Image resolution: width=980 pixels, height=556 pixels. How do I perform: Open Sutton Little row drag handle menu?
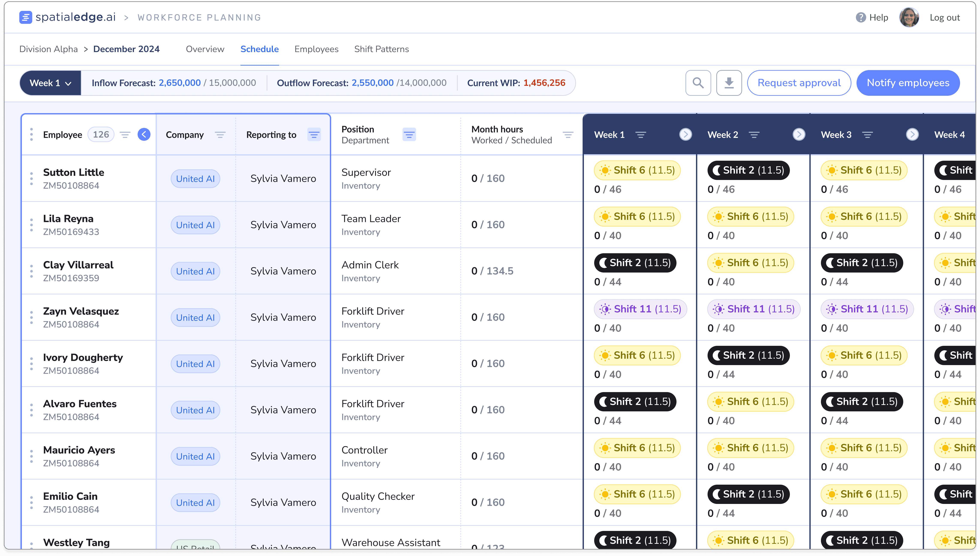tap(31, 179)
